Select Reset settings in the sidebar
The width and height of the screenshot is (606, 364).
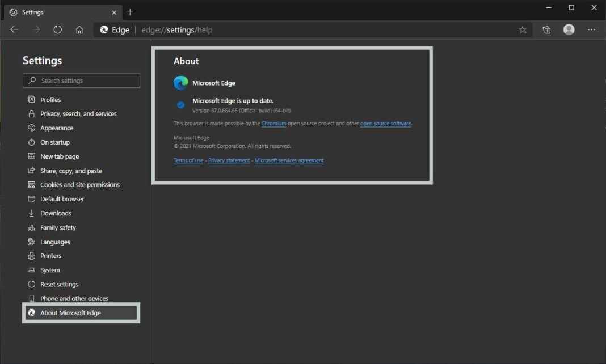(x=31, y=284)
